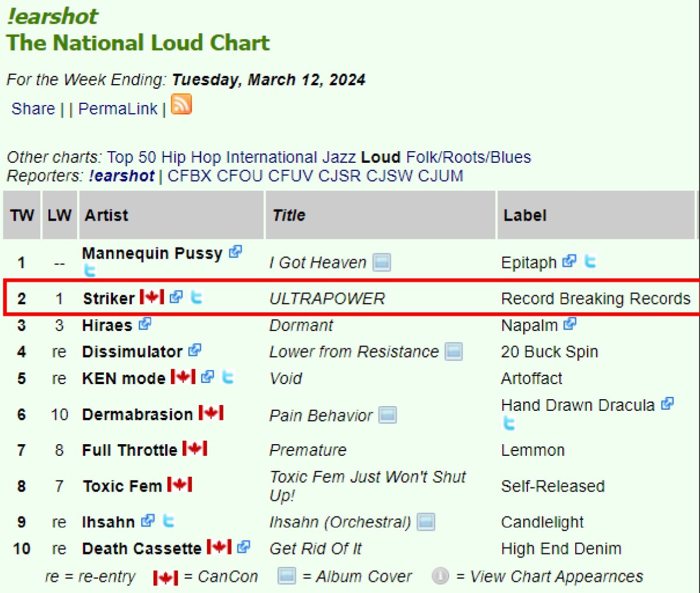Open Mannequin Pussy's external link icon
Screen dimensions: 700x593
pyautogui.click(x=236, y=252)
